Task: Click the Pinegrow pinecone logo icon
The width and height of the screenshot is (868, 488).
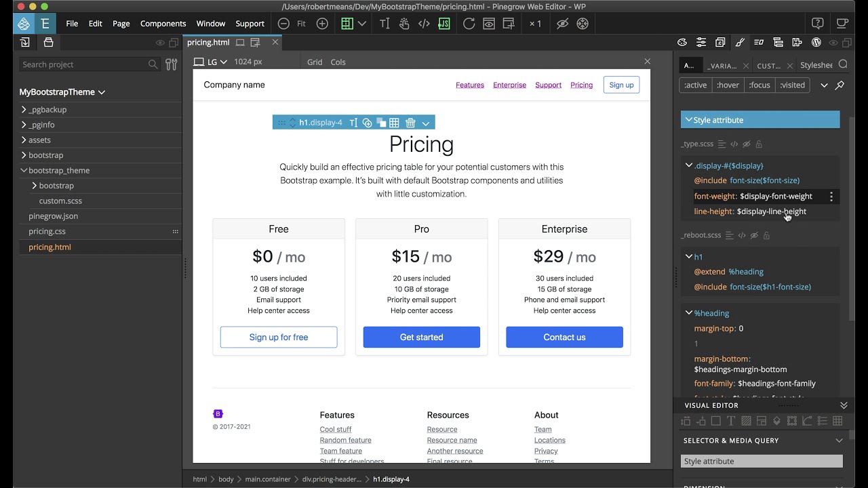Action: point(24,23)
